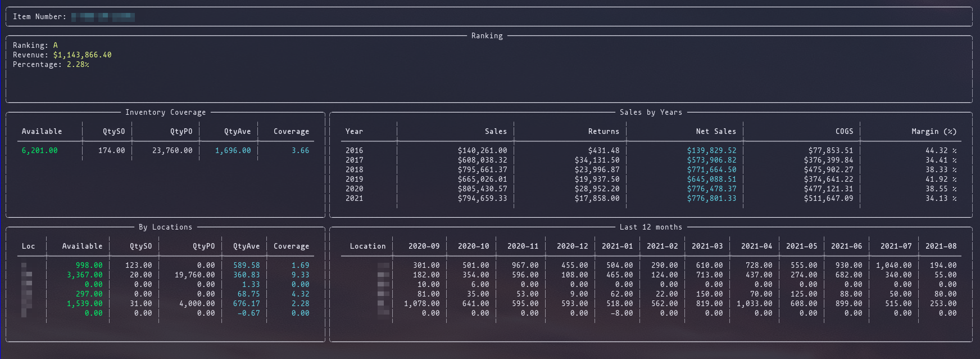Image resolution: width=980 pixels, height=359 pixels.
Task: Select sales figure $608,038.32
Action: 483,160
